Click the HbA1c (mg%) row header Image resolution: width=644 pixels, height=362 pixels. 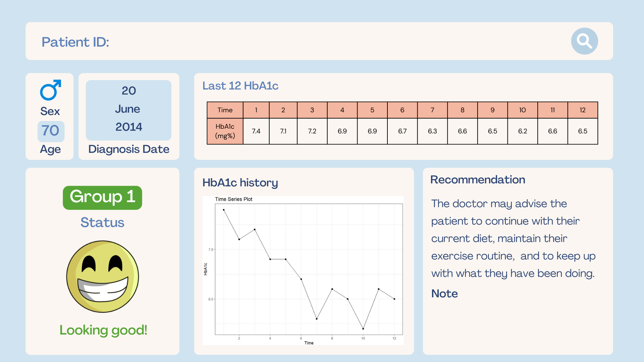coord(225,131)
